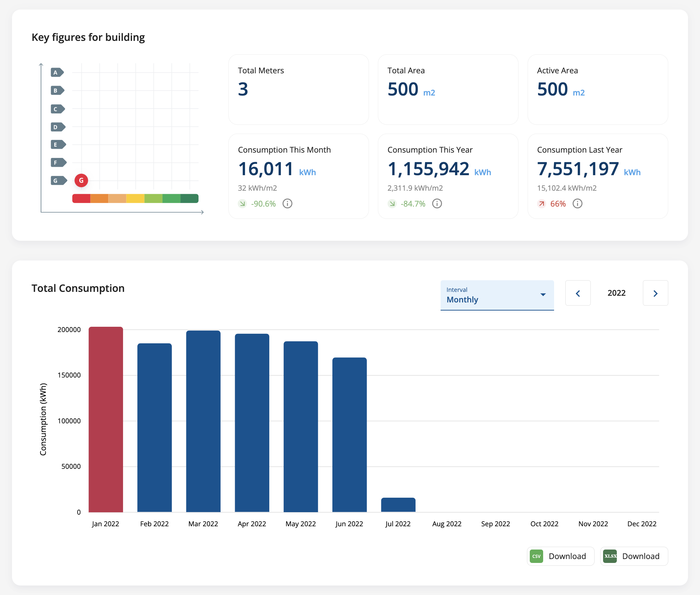Viewport: 700px width, 595px height.
Task: Click the Total Meters card
Action: pyautogui.click(x=299, y=90)
